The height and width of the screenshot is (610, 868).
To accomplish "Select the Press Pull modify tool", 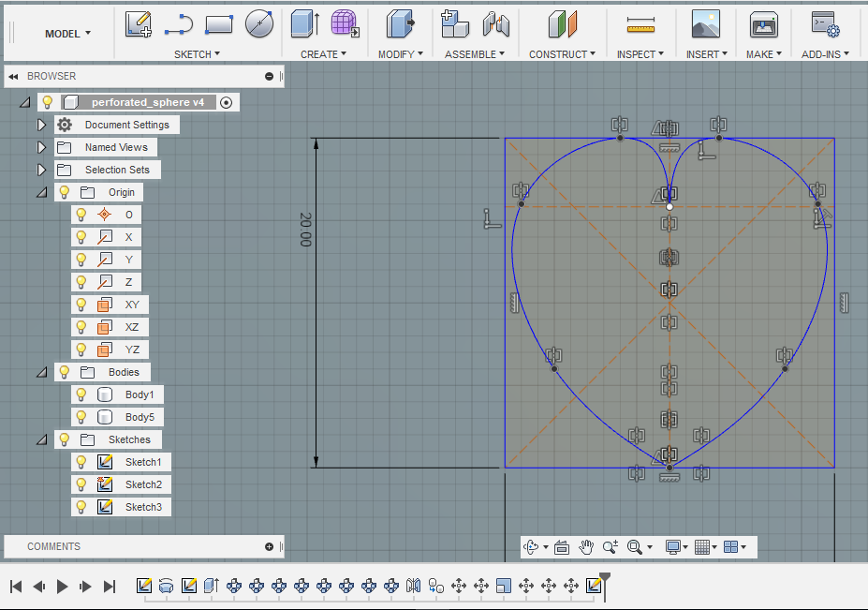I will click(x=400, y=24).
